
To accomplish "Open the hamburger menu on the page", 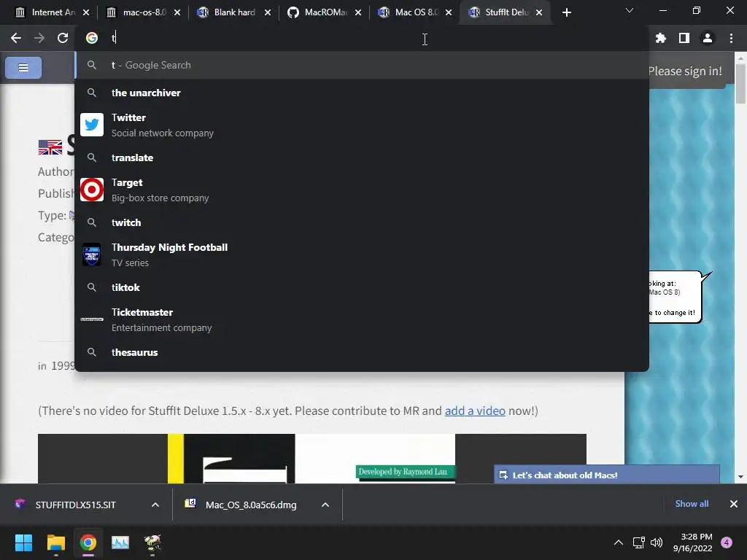I will (23, 68).
